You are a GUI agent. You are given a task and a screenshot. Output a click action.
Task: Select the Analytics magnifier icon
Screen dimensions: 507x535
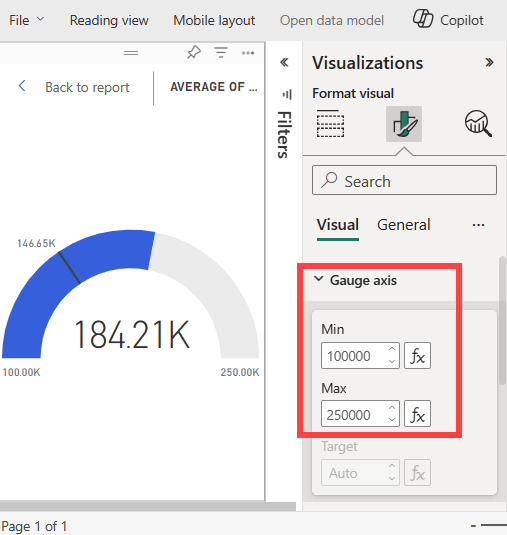478,124
